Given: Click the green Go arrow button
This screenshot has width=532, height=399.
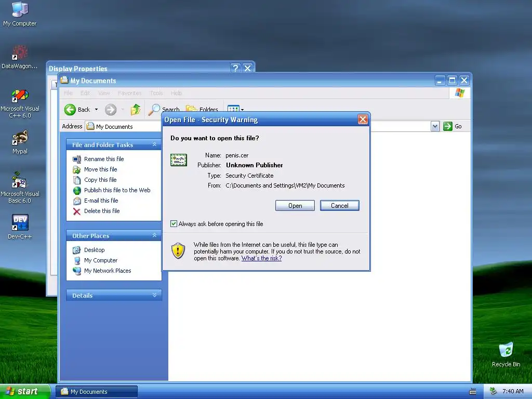Looking at the screenshot, I should [448, 126].
